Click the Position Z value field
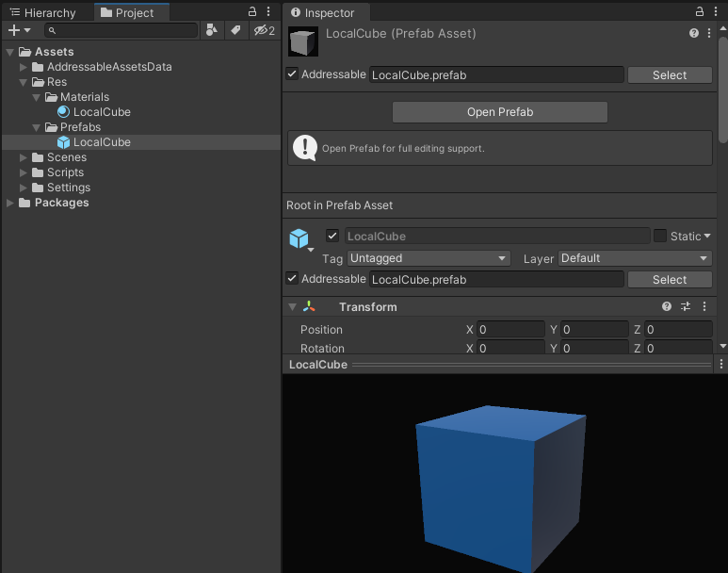Image resolution: width=728 pixels, height=573 pixels. point(678,330)
